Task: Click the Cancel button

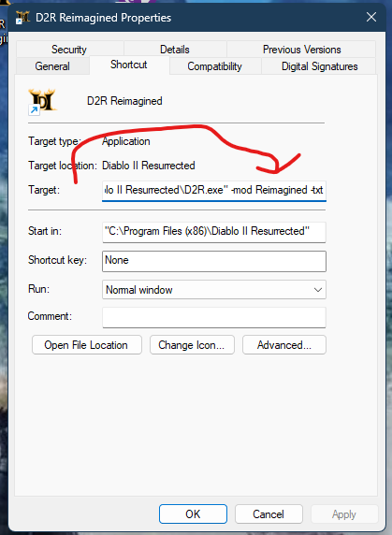Action: [x=269, y=513]
